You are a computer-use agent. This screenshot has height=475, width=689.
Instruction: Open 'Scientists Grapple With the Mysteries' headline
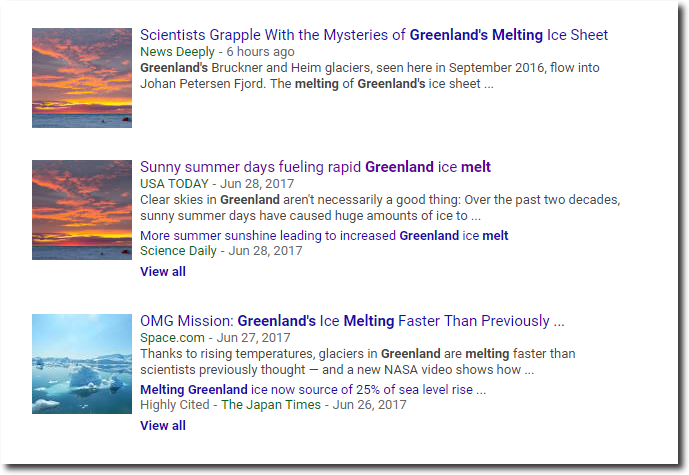[x=374, y=35]
